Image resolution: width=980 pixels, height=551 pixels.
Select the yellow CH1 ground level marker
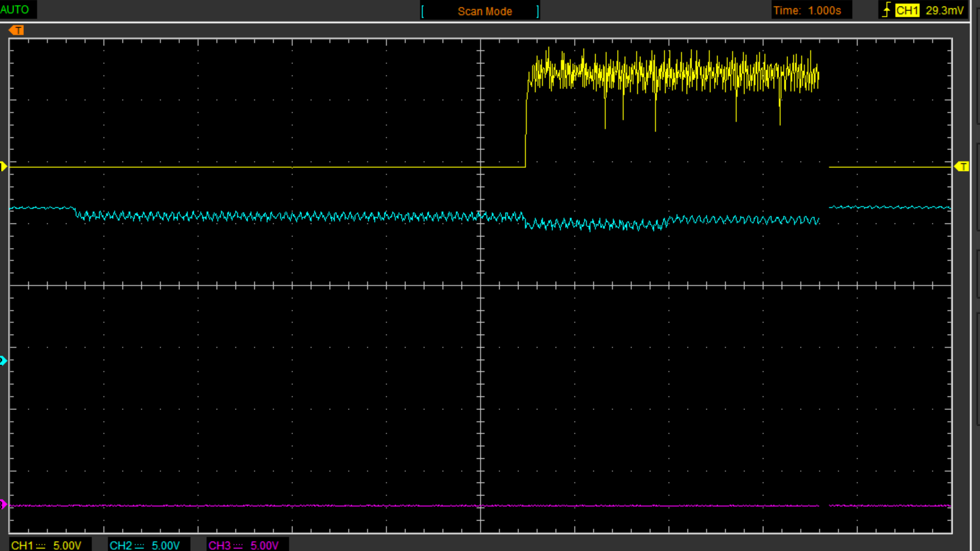pos(4,167)
